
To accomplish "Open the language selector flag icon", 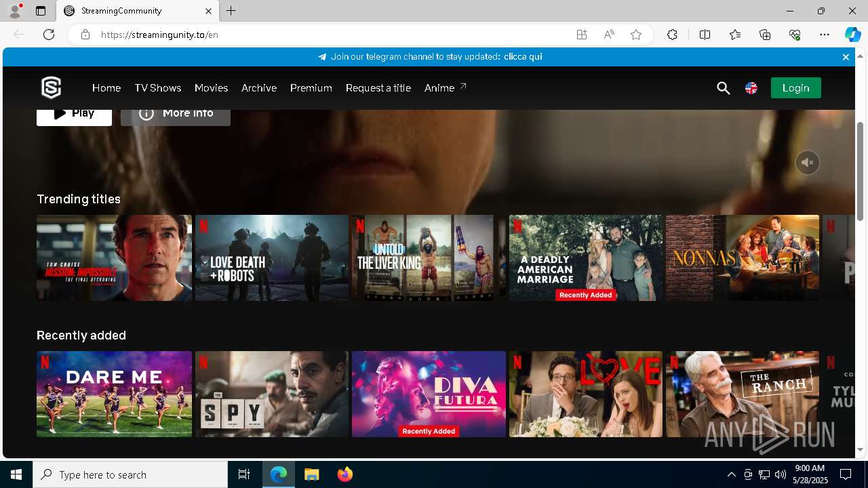I will point(751,88).
